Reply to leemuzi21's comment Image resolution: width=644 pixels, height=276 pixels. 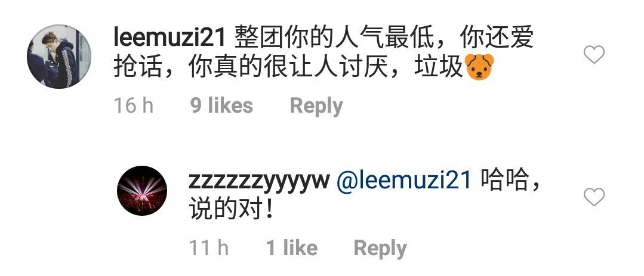click(316, 106)
